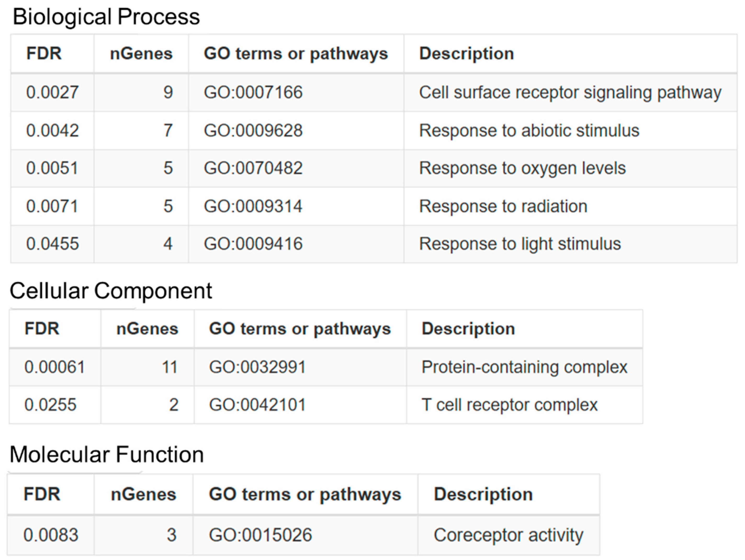This screenshot has width=745, height=560.
Task: Click Response to radiation description
Action: 503,206
